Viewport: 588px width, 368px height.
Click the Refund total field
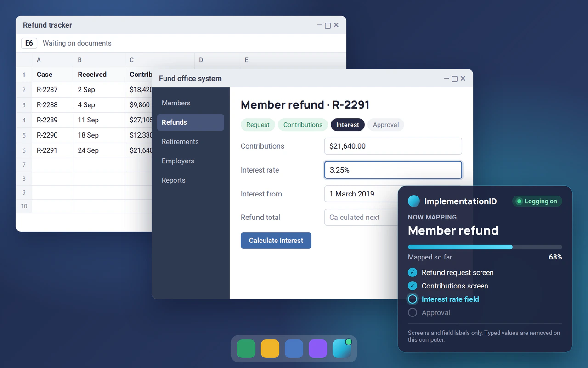(361, 218)
